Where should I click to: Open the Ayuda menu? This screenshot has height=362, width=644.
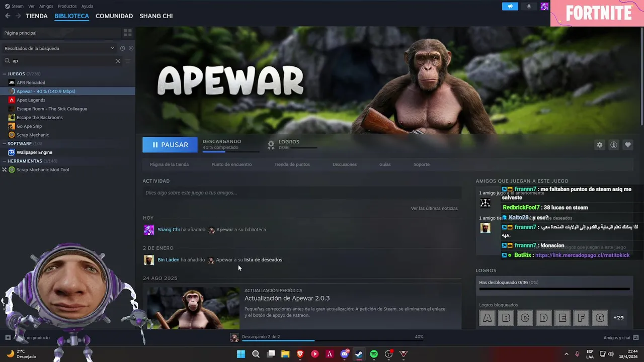(87, 7)
